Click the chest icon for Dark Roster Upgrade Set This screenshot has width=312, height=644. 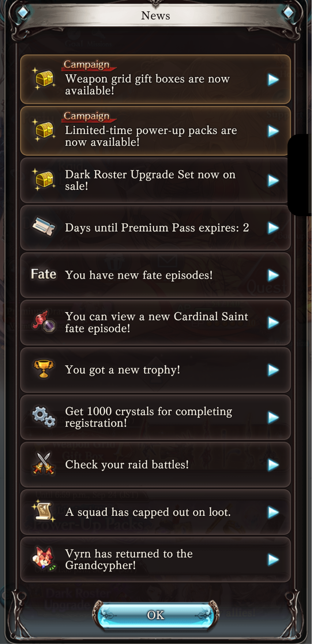point(44,179)
